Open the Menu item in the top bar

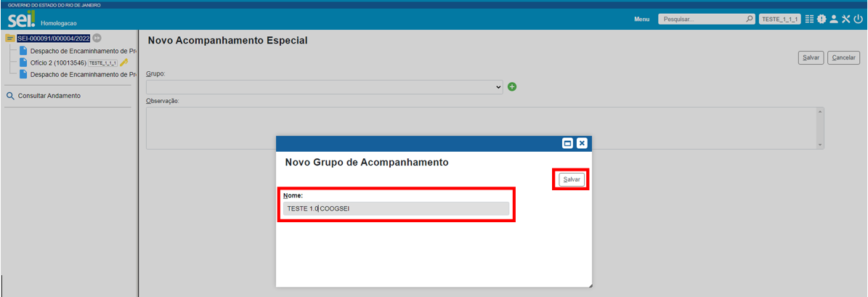pyautogui.click(x=641, y=20)
